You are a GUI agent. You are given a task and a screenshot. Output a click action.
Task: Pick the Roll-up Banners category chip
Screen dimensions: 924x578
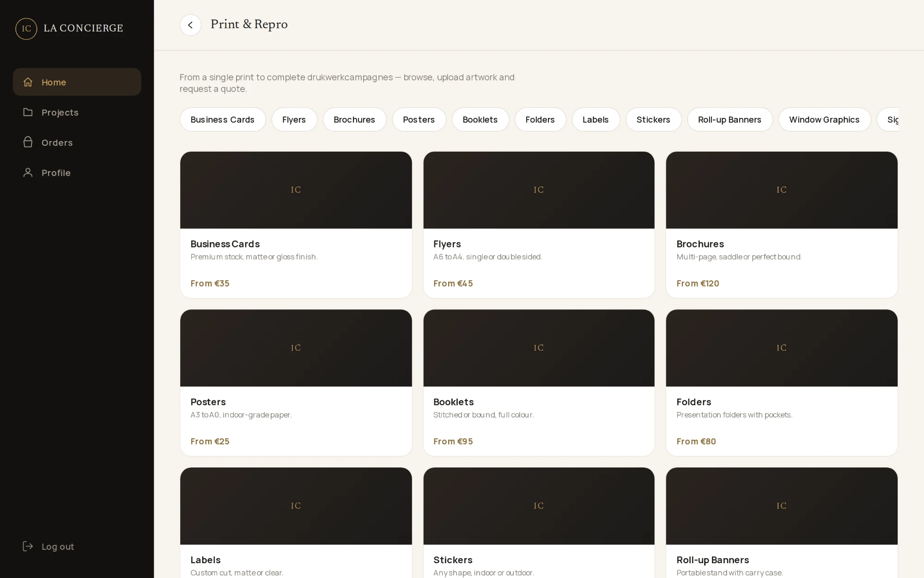729,119
